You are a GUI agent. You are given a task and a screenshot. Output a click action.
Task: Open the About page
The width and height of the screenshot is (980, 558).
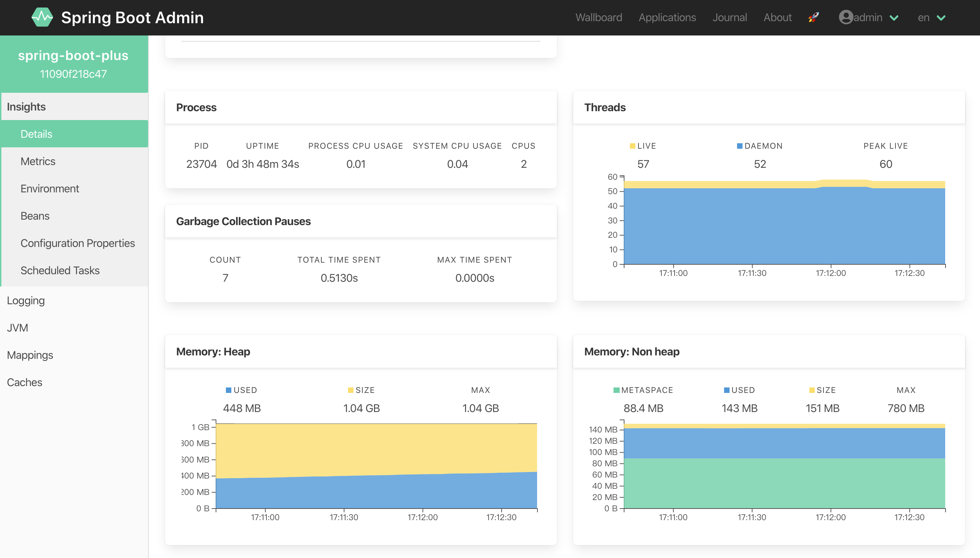point(777,17)
